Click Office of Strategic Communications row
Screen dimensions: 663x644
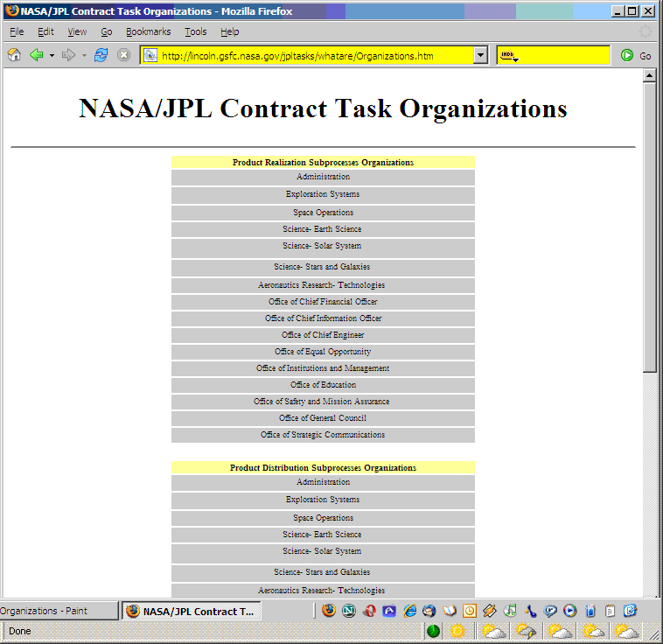click(x=323, y=435)
